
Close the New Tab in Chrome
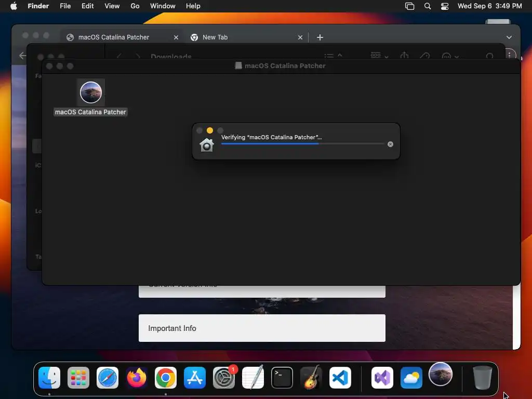pos(300,37)
